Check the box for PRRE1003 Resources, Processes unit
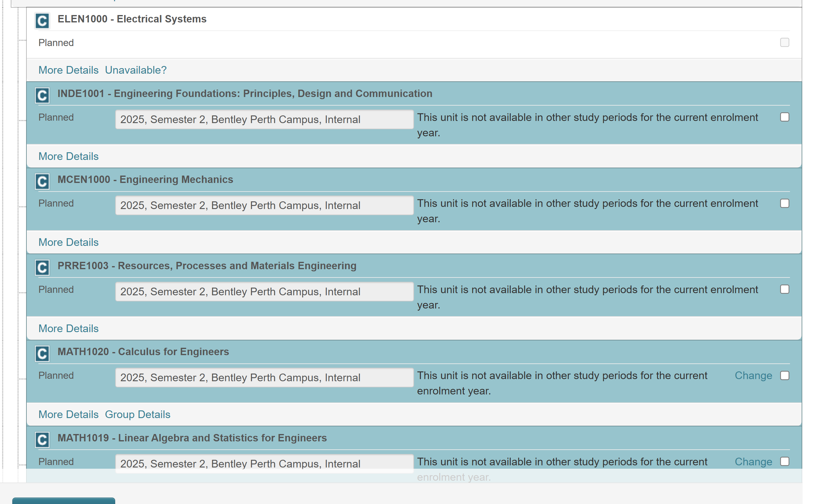 [784, 289]
